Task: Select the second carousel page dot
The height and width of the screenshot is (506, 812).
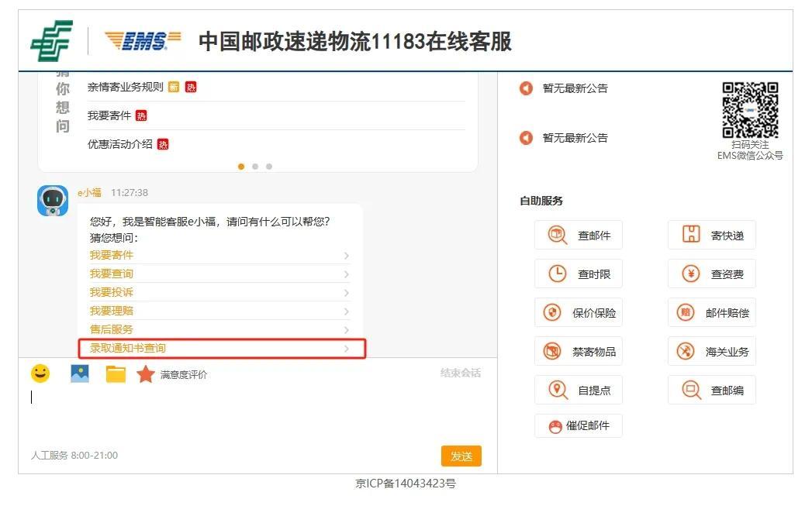Action: (255, 167)
